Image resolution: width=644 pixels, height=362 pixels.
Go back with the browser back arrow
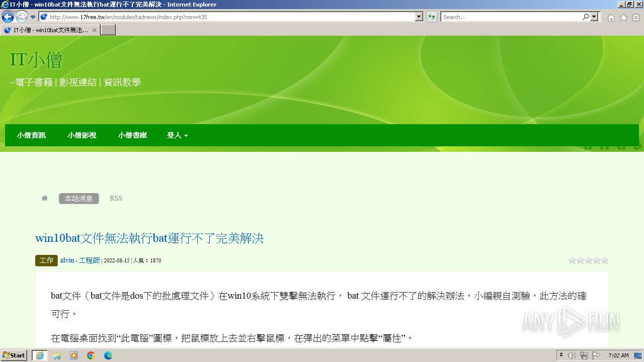click(x=8, y=17)
